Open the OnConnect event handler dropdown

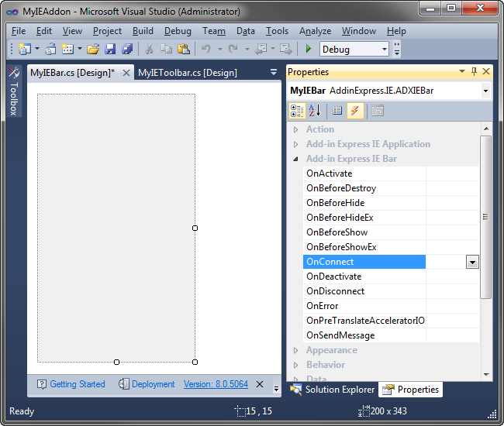click(x=472, y=262)
